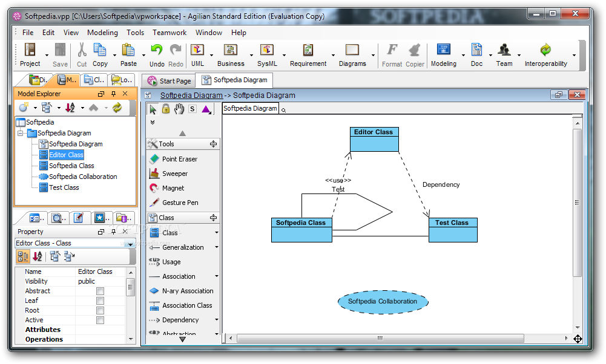Select Softpedia Class in Model Explorer
The image size is (606, 364).
tap(71, 166)
